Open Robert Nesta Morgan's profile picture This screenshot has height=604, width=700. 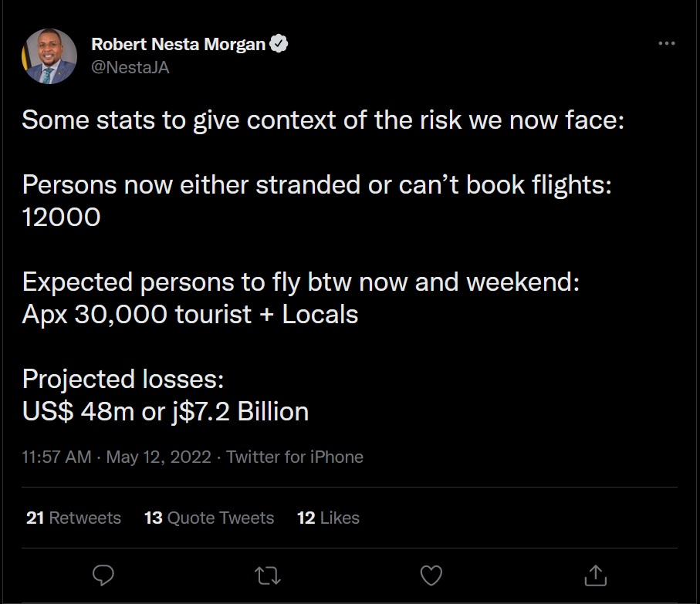pyautogui.click(x=49, y=56)
